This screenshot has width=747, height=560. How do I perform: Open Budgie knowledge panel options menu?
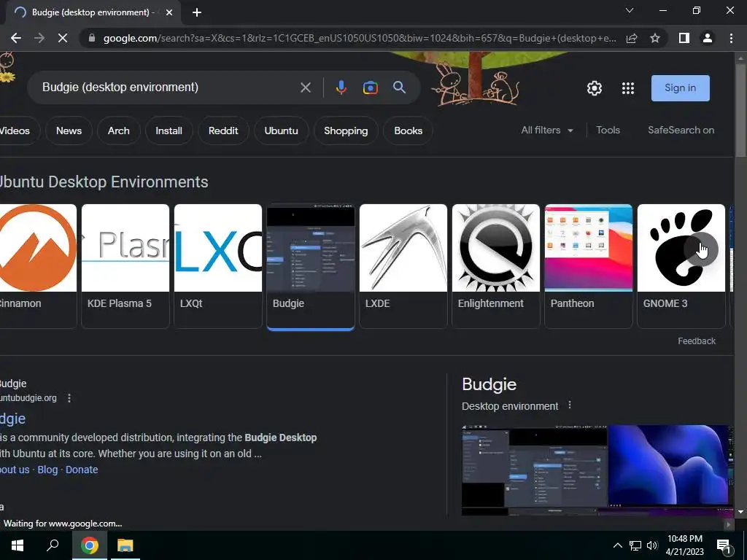point(570,405)
